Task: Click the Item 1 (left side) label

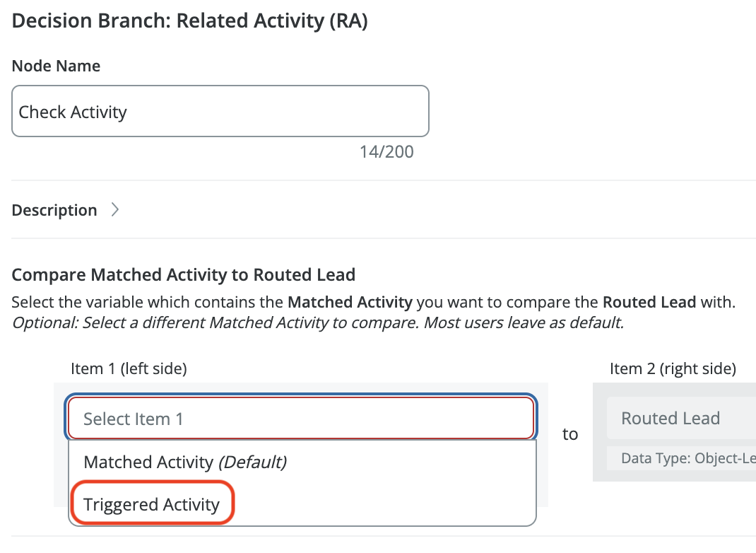Action: 129,368
